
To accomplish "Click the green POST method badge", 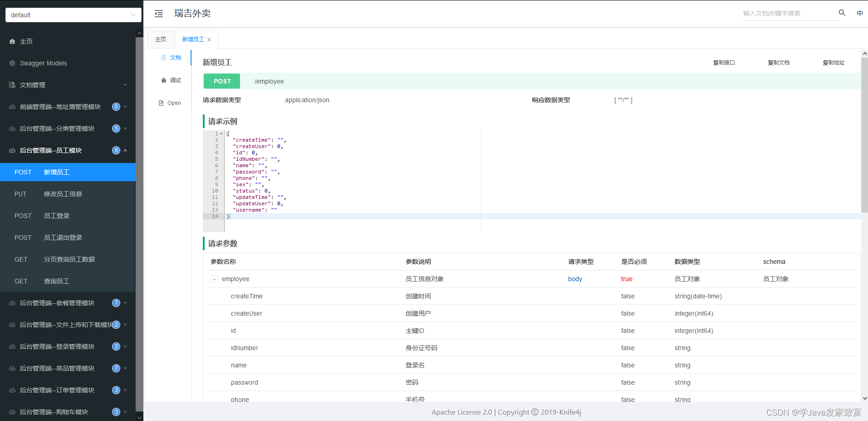I will coord(222,81).
